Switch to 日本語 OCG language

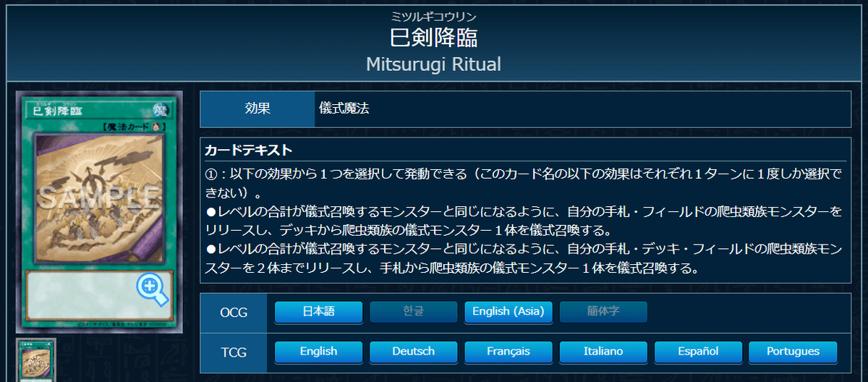(x=318, y=312)
